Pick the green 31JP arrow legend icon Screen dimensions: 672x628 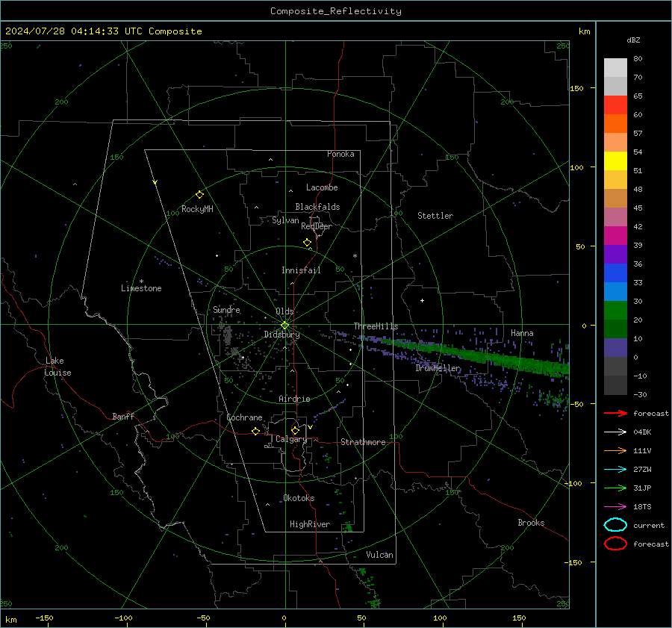tap(615, 488)
